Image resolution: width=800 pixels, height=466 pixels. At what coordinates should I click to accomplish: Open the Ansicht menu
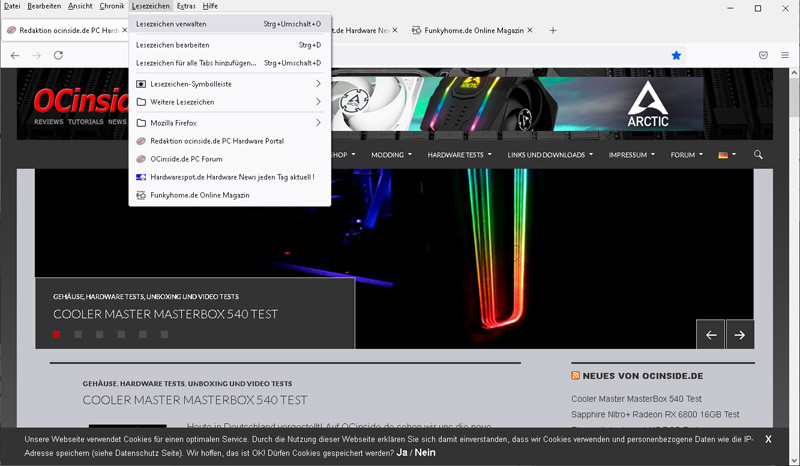(80, 6)
